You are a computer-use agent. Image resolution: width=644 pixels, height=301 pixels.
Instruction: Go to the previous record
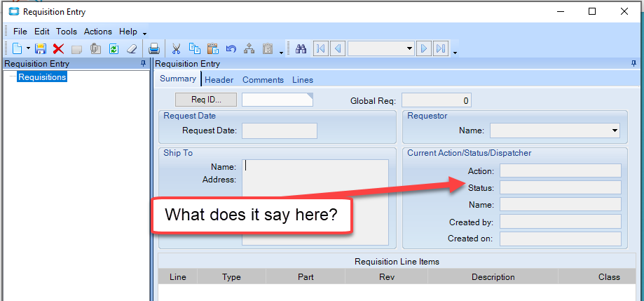(338, 49)
